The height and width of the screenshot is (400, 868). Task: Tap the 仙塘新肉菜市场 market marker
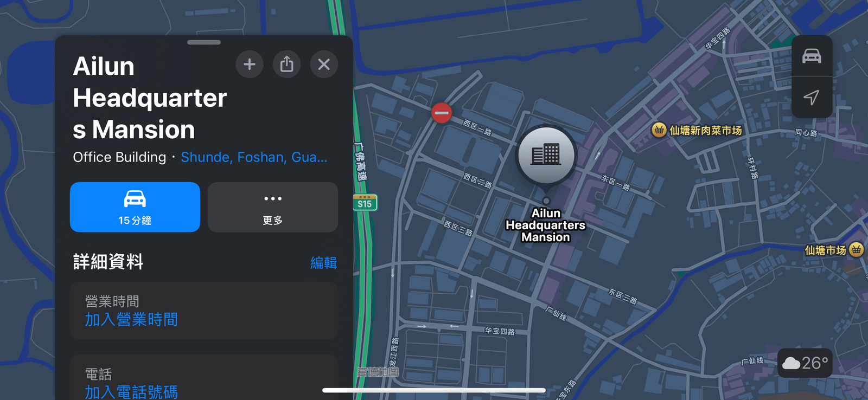(659, 130)
